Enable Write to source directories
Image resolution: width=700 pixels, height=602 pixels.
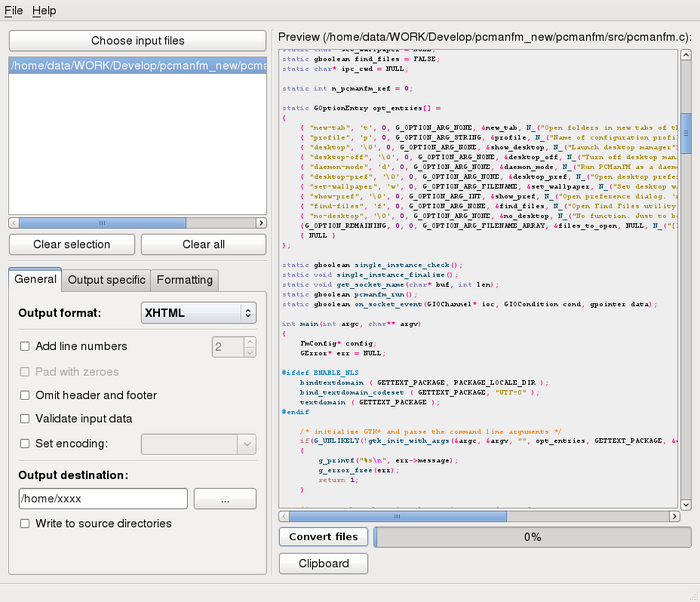pos(25,523)
